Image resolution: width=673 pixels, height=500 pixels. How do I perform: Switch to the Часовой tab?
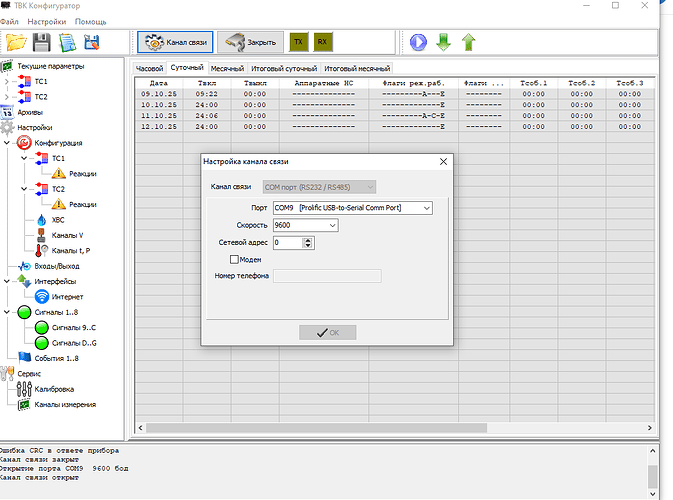point(149,69)
